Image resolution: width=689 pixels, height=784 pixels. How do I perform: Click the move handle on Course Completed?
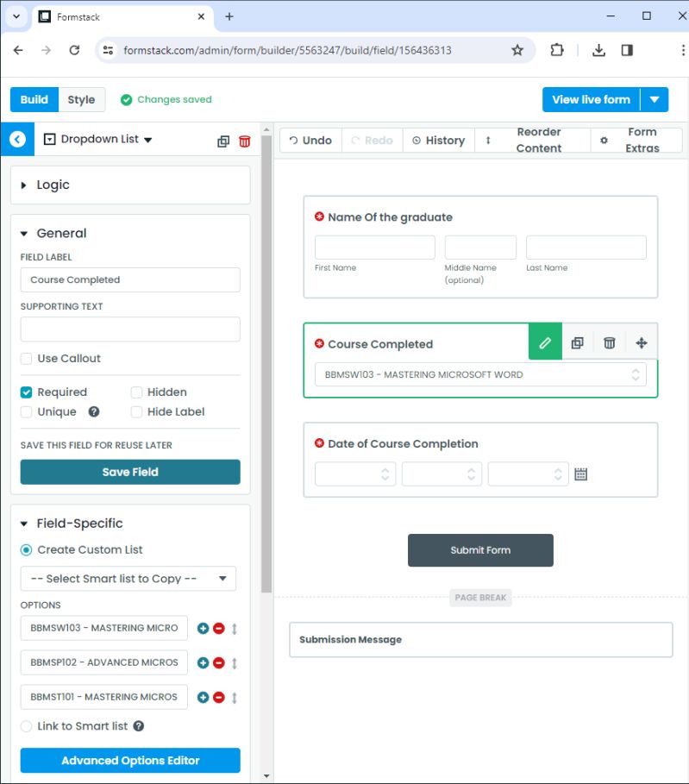[x=641, y=343]
